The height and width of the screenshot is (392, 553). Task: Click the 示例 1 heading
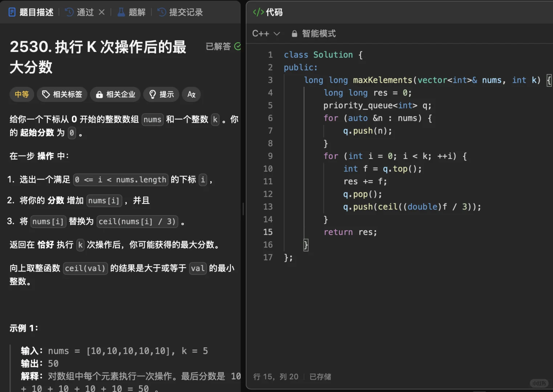[x=24, y=328]
